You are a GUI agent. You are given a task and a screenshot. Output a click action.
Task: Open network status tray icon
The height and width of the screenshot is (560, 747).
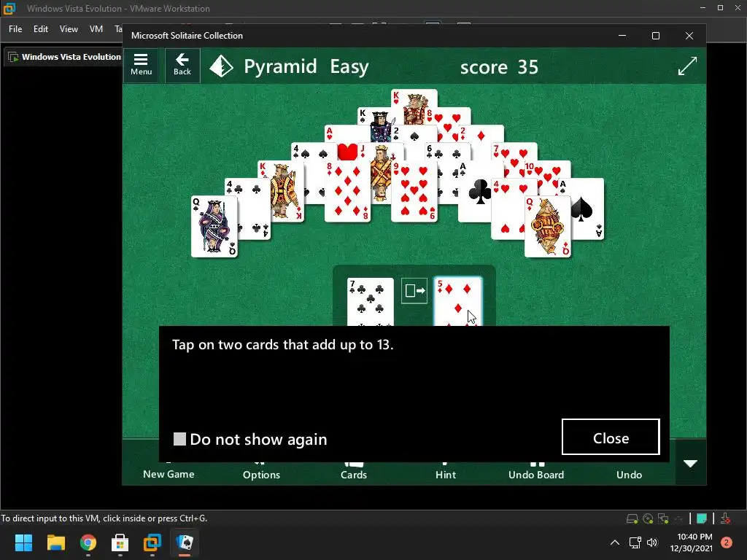pyautogui.click(x=635, y=542)
